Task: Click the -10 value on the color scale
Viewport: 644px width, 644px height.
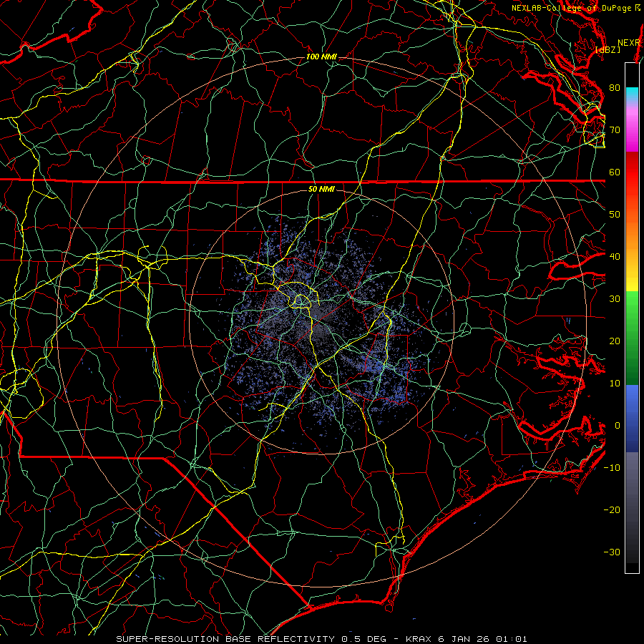Action: click(612, 468)
